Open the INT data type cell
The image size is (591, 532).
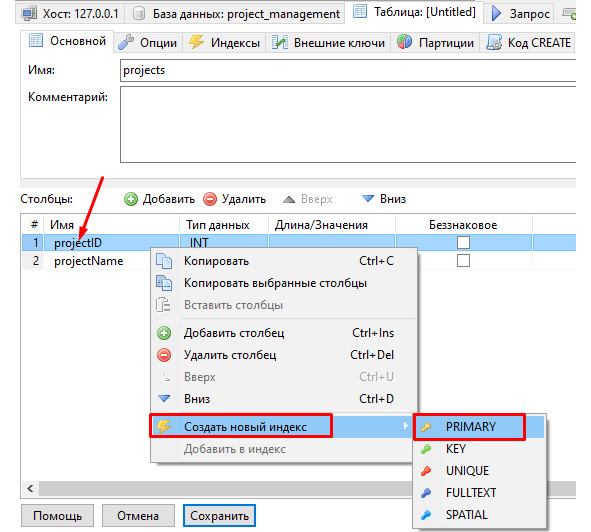point(224,242)
